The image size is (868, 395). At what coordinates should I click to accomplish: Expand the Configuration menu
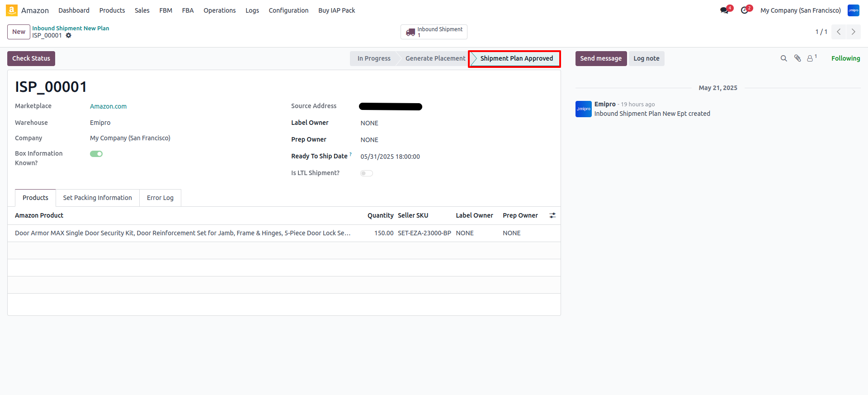[x=288, y=10]
